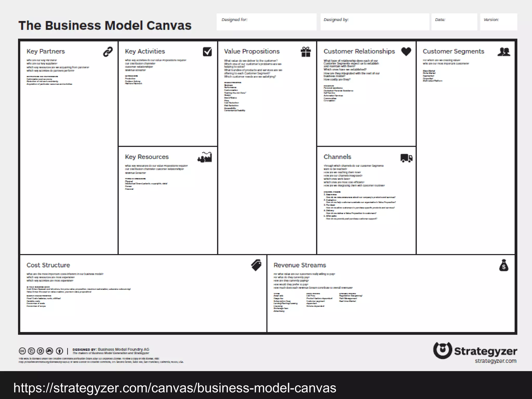Click the Strategyzer wordmark text
Image resolution: width=532 pixels, height=399 pixels.
pos(486,351)
